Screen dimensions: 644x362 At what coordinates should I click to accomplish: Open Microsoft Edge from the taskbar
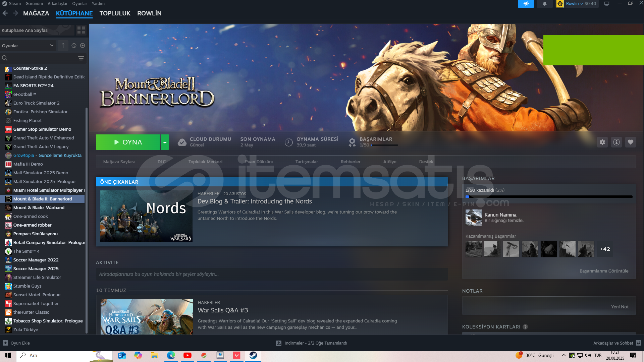click(x=171, y=355)
